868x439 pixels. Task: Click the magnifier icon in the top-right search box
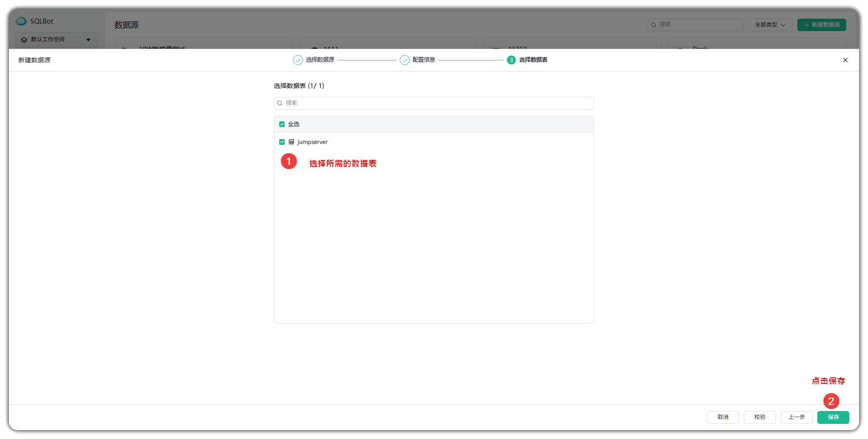point(653,24)
